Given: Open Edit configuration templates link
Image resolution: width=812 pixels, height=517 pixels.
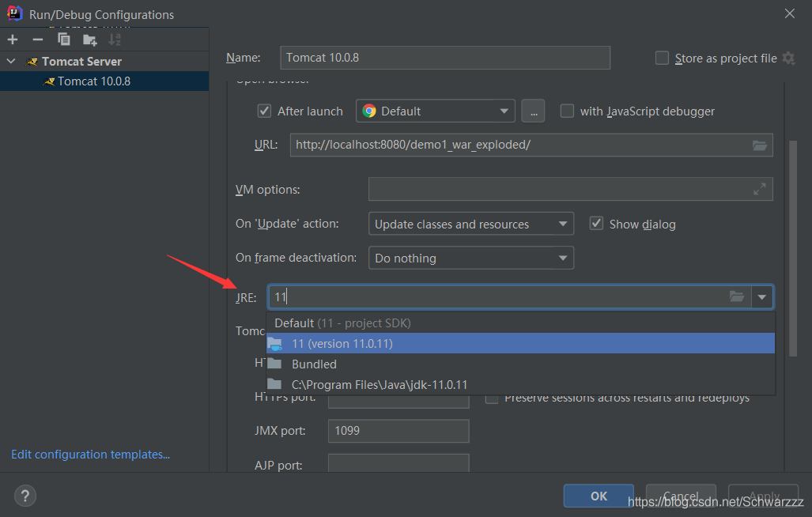Looking at the screenshot, I should coord(91,455).
